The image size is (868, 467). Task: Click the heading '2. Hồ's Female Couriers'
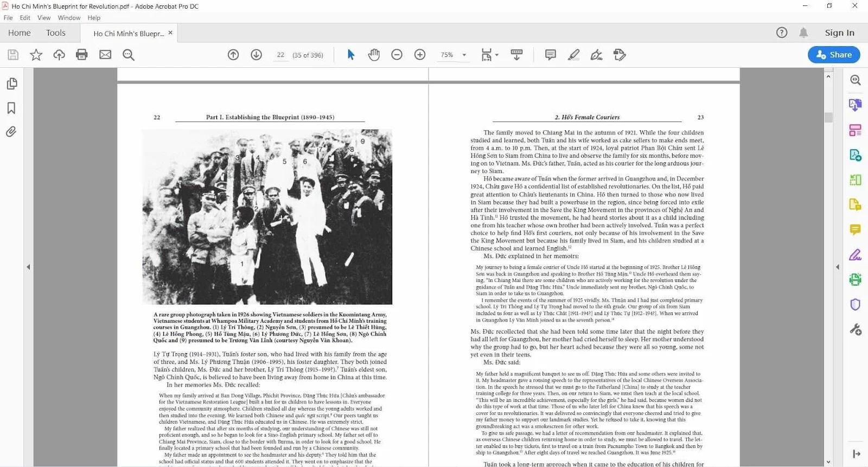587,117
